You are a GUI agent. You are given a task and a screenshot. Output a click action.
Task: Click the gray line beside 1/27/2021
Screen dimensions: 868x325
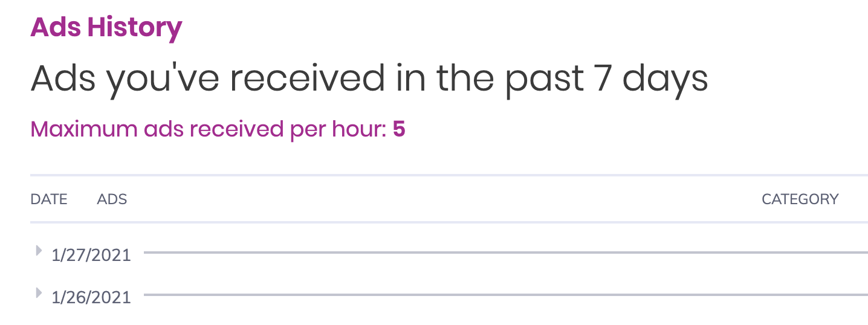(x=506, y=253)
